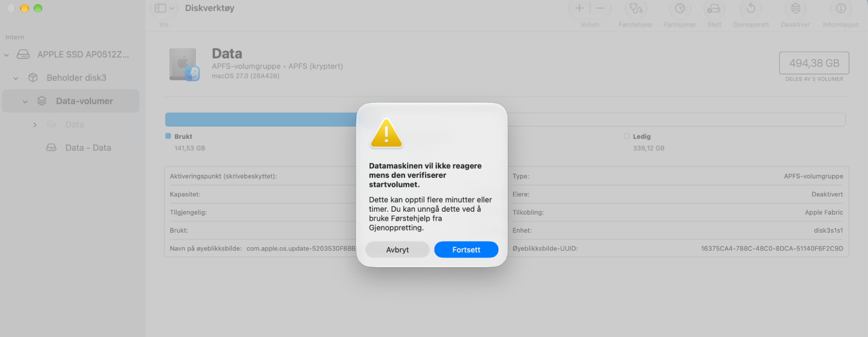Click the 'disk3s1s1' device value
This screenshot has width=868, height=337.
tap(828, 231)
